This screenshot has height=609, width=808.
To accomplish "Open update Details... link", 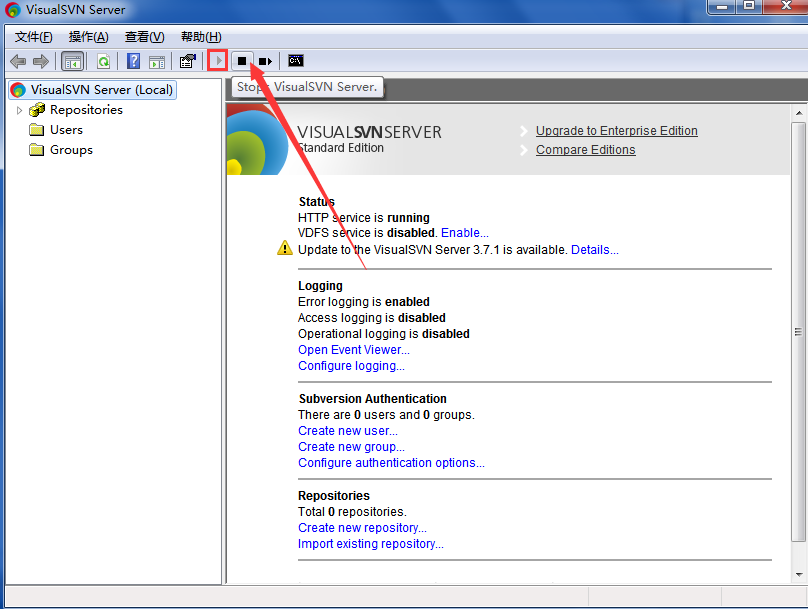I will pos(595,250).
